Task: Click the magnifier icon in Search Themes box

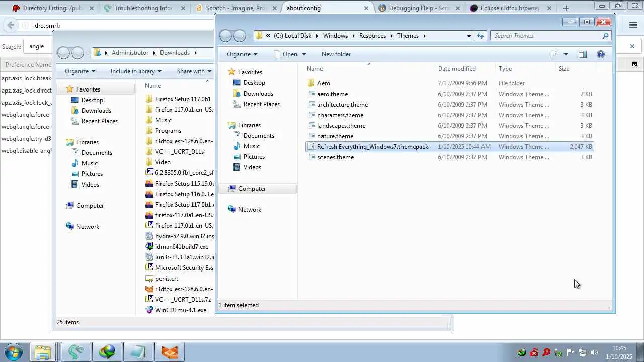Action: (605, 36)
